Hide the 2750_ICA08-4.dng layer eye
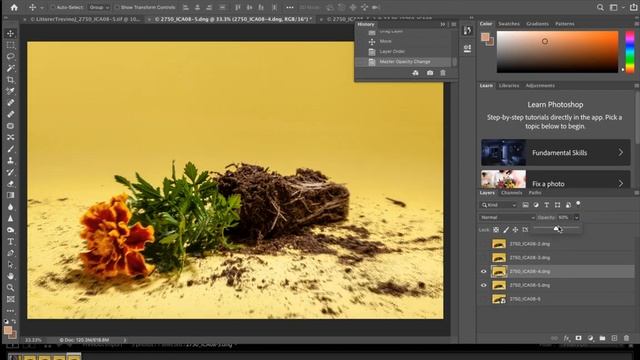 pyautogui.click(x=484, y=271)
